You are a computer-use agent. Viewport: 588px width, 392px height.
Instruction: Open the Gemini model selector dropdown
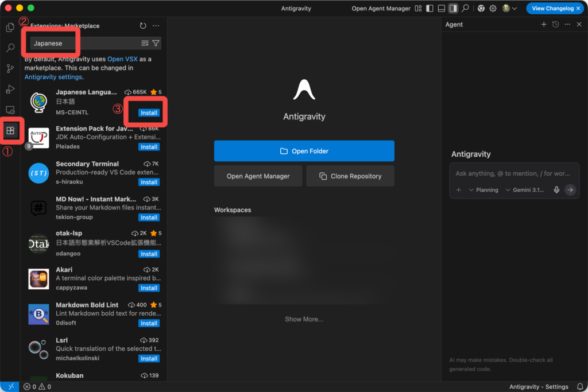[524, 190]
